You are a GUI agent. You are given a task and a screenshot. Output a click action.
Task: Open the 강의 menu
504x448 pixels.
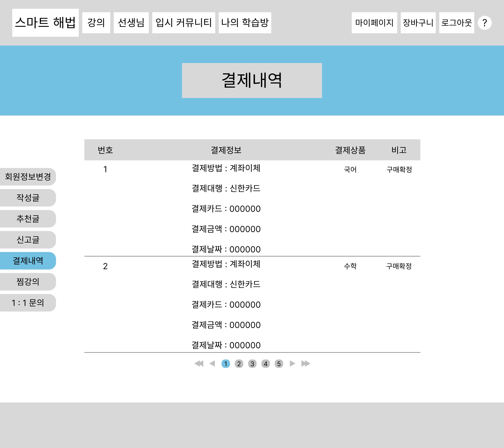click(x=96, y=23)
